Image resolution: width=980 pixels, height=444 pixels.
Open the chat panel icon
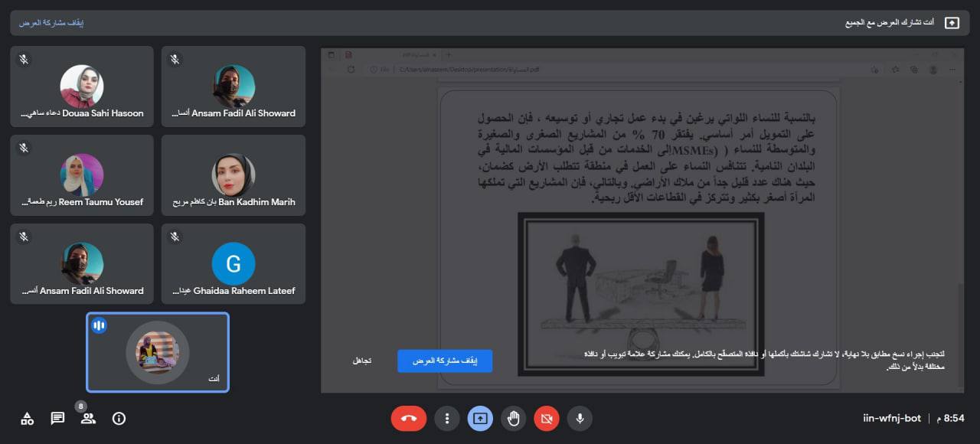pyautogui.click(x=57, y=418)
